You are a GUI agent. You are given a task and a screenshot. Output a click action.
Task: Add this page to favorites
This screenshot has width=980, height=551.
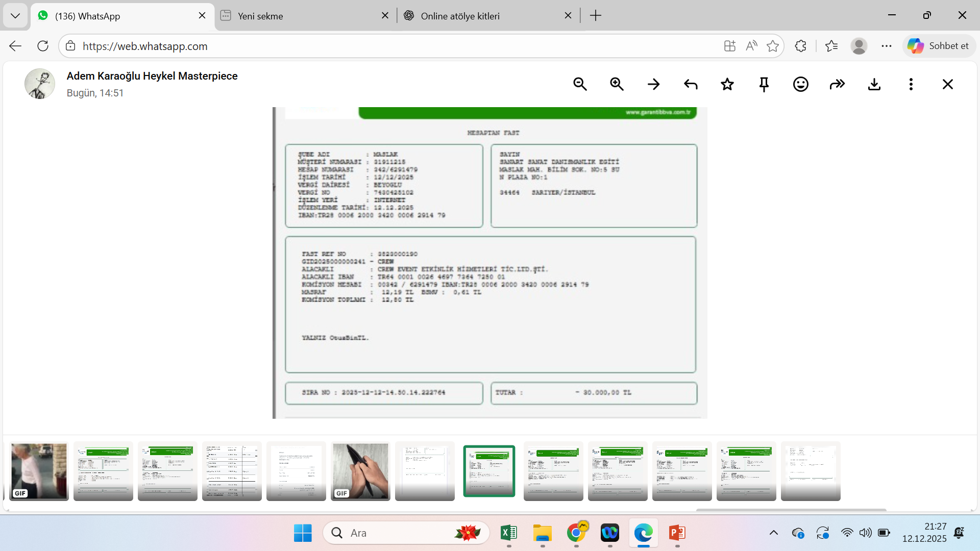[773, 46]
